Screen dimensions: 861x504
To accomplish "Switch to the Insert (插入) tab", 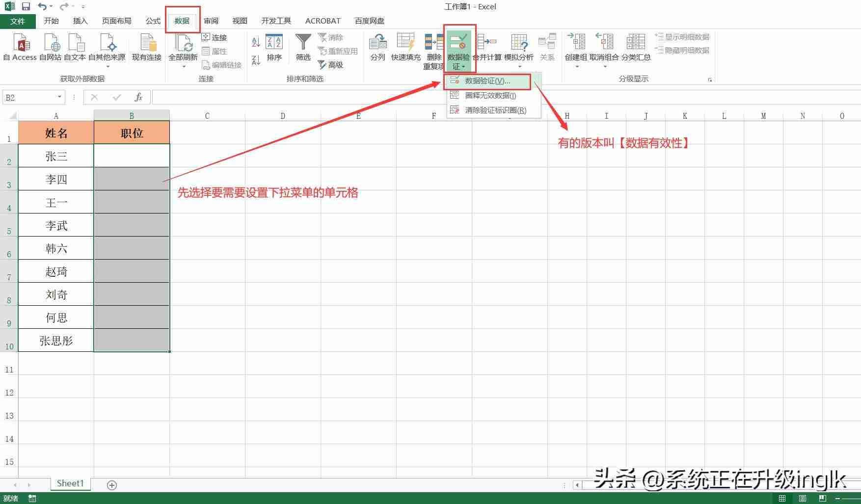I will (80, 21).
